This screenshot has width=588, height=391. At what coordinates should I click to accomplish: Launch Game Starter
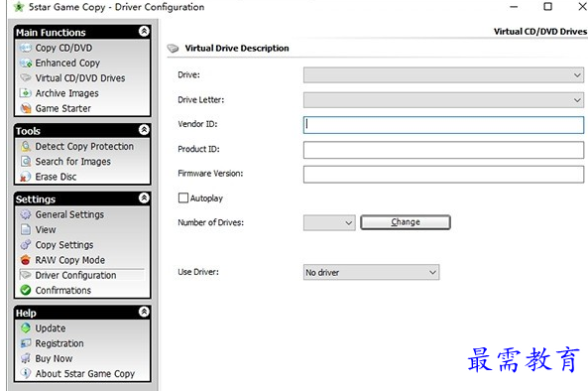[x=63, y=108]
